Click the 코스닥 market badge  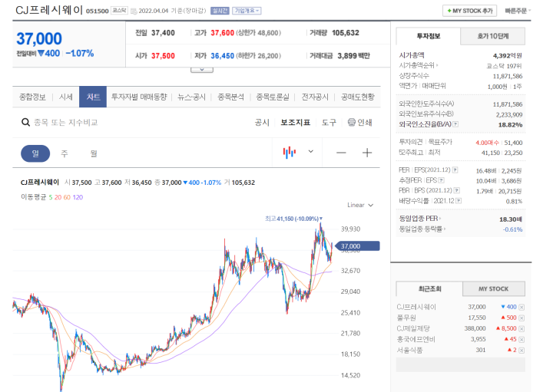119,11
